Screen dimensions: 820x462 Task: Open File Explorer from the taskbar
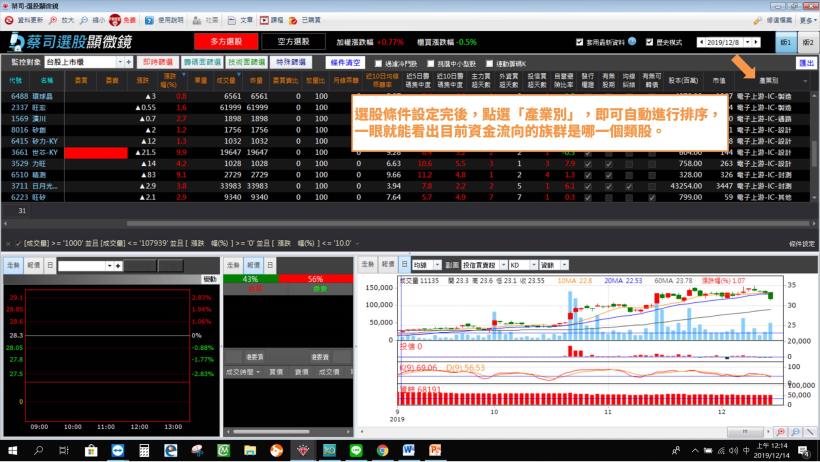pos(250,450)
